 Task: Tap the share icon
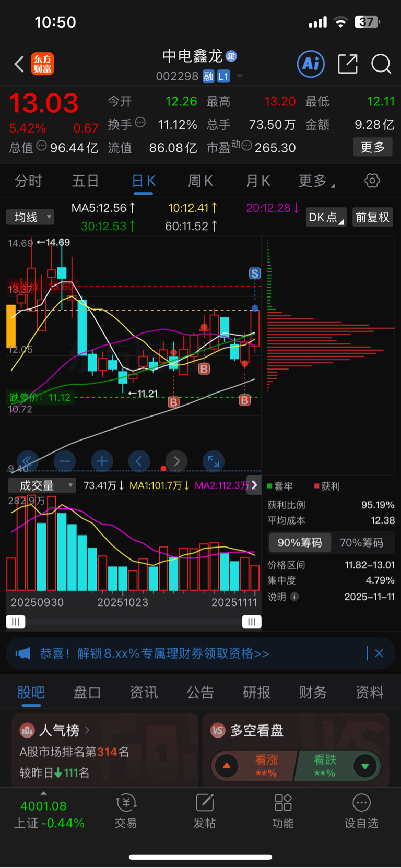(x=348, y=64)
